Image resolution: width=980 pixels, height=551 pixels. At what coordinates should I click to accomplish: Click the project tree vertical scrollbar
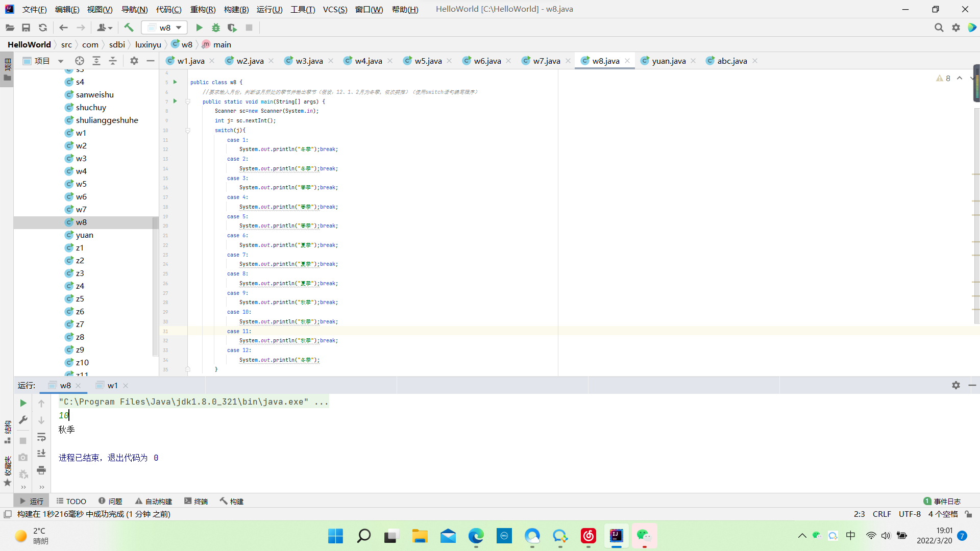155,286
